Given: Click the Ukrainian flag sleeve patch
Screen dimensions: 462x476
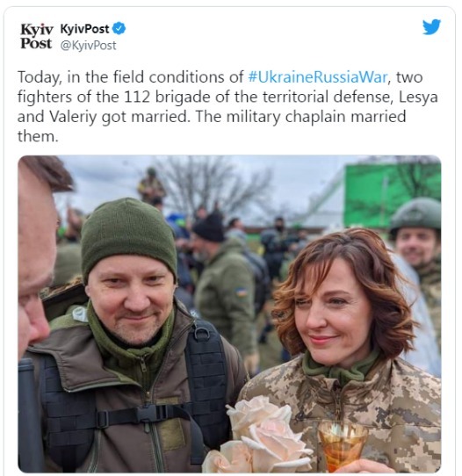Looking at the screenshot, I should [242, 292].
